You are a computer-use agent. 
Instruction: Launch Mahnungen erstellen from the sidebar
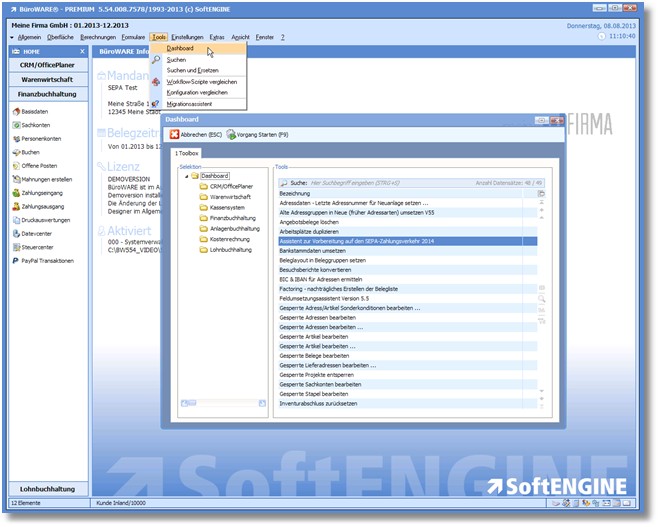pyautogui.click(x=45, y=179)
